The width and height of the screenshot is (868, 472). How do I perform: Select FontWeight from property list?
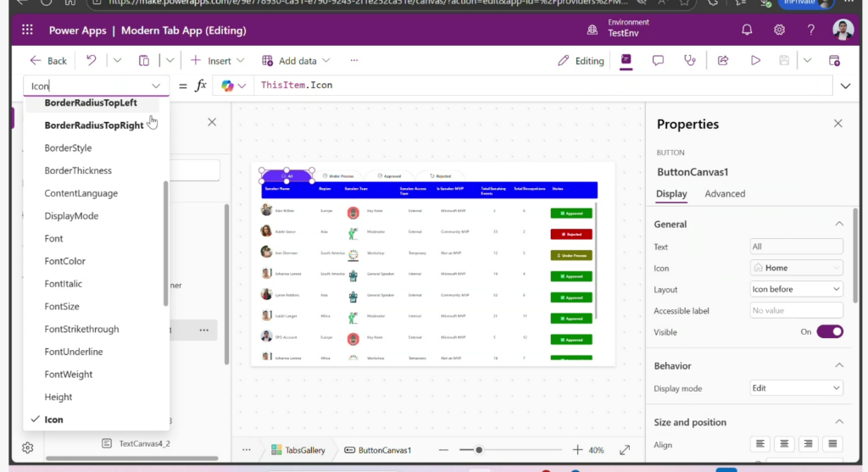[x=69, y=374]
